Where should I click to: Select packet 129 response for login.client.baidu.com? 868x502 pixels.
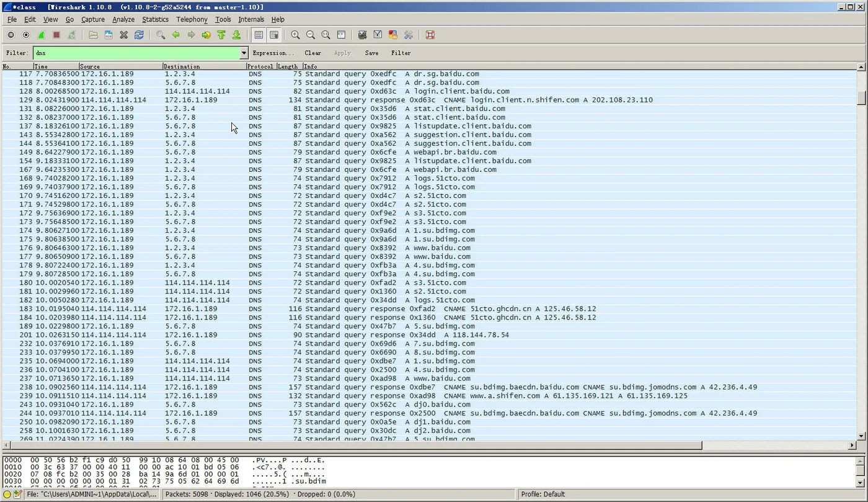pos(429,100)
